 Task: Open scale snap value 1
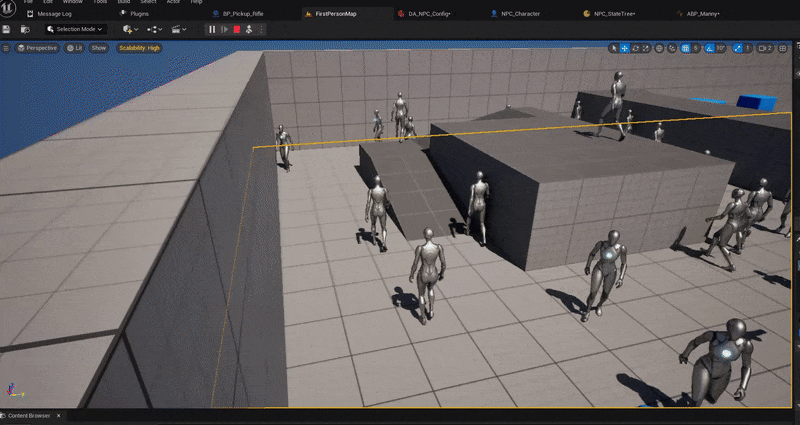(x=748, y=48)
